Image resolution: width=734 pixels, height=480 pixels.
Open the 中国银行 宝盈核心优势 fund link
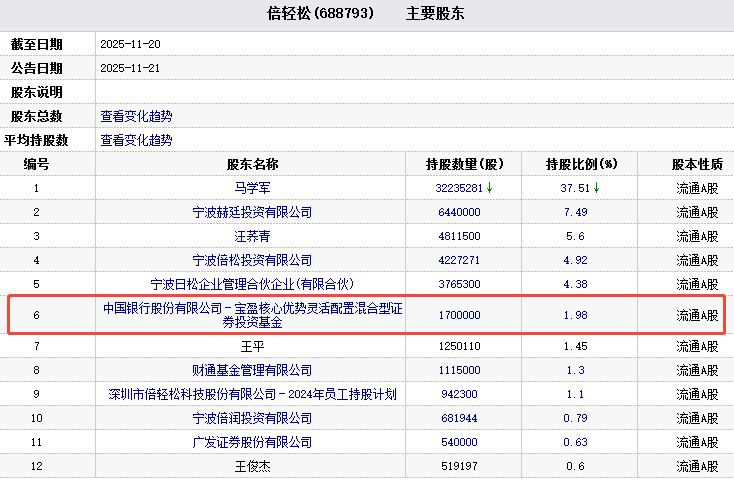[x=252, y=315]
